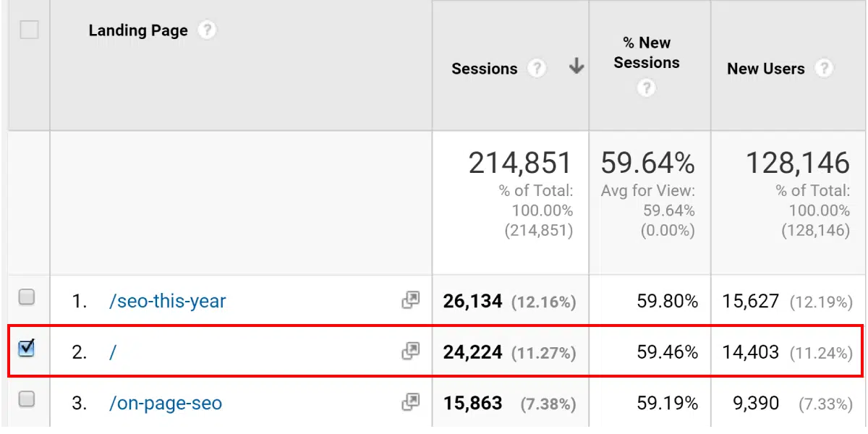
Task: Open the /seo-this-year landing page link
Action: [x=167, y=301]
